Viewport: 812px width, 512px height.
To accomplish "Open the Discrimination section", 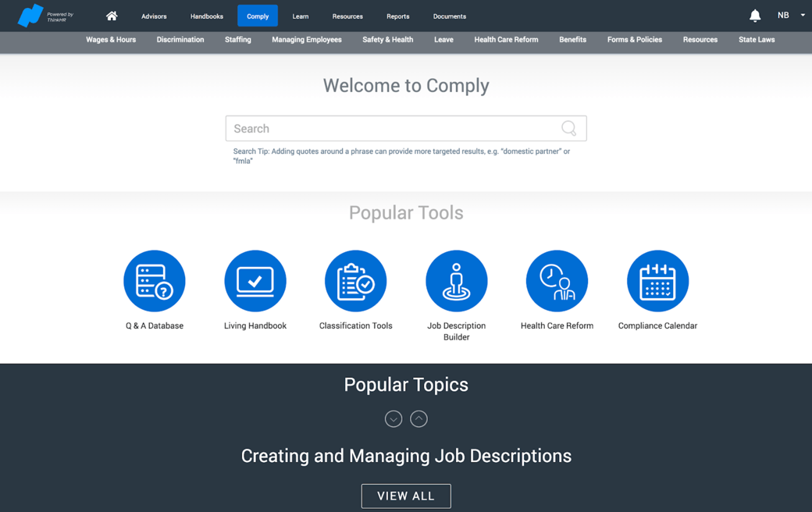I will point(180,39).
